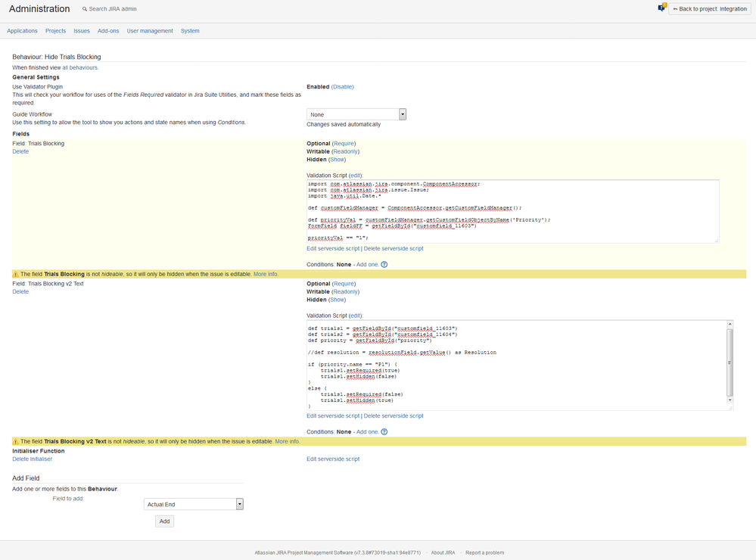Click warning icon for Trials Blocking v2 Text
The image size is (756, 560).
(16, 441)
